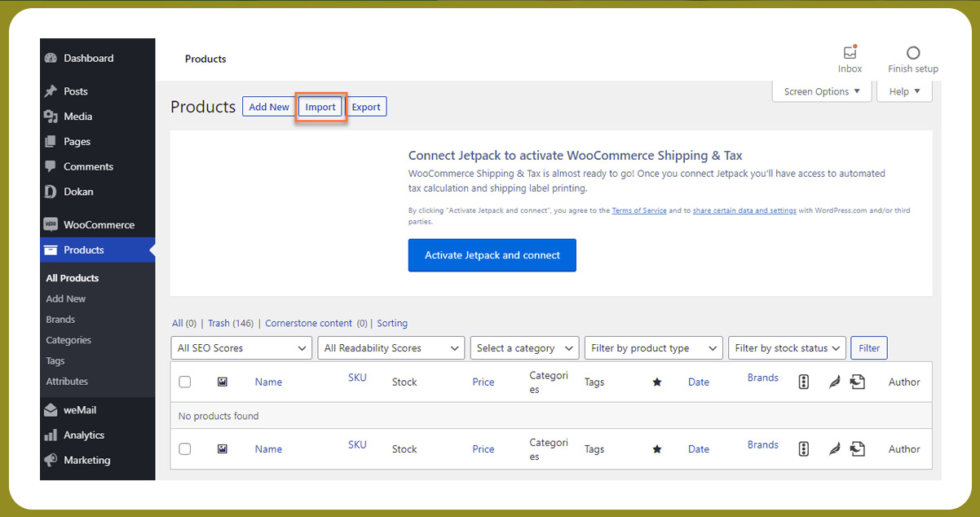Image resolution: width=980 pixels, height=517 pixels.
Task: Open the Inbox tray icon
Action: tap(850, 52)
